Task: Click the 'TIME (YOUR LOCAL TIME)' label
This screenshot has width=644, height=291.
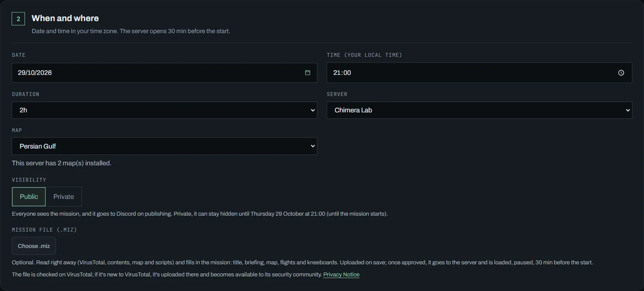Action: pyautogui.click(x=364, y=55)
